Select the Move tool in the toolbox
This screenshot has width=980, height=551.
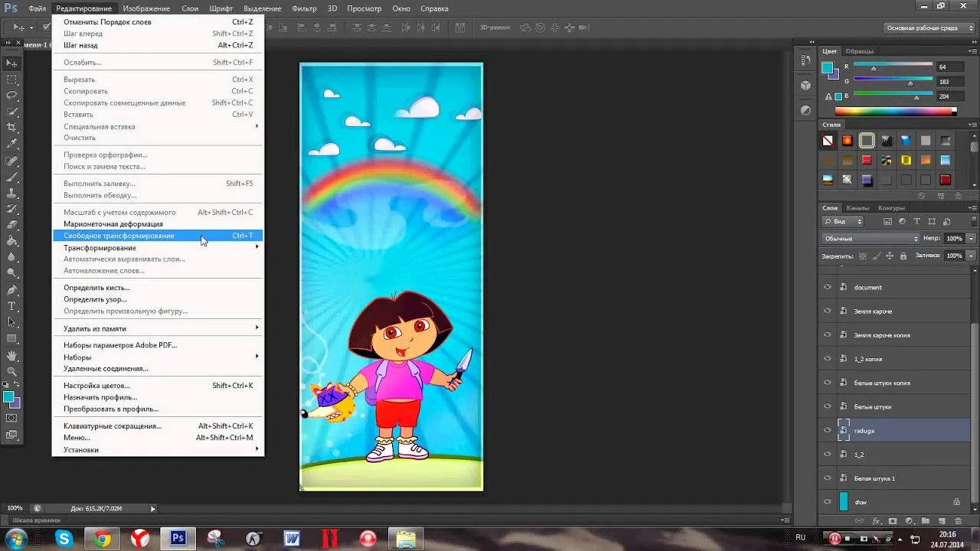[x=11, y=63]
